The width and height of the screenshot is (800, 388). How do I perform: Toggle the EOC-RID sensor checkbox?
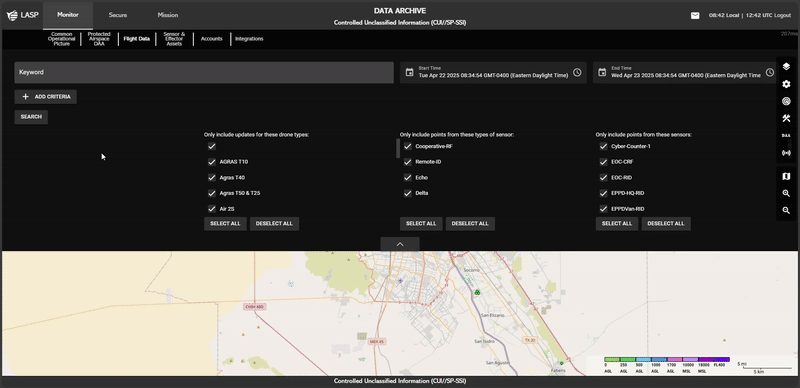coord(604,178)
